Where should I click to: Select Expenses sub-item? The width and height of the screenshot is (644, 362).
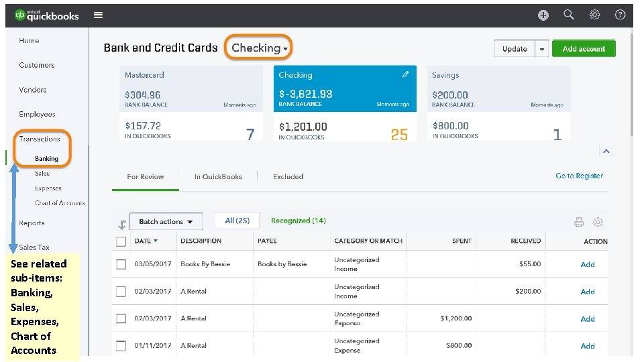click(48, 188)
